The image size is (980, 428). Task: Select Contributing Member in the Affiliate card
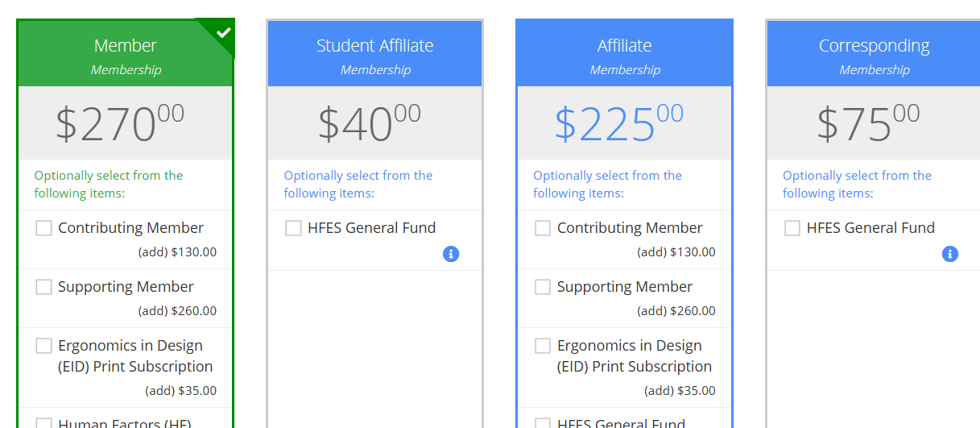tap(544, 229)
